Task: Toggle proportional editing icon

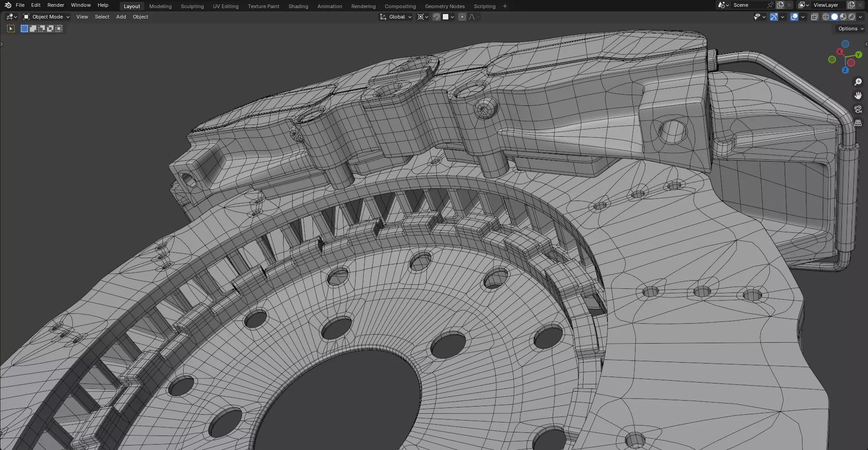Action: pyautogui.click(x=462, y=17)
